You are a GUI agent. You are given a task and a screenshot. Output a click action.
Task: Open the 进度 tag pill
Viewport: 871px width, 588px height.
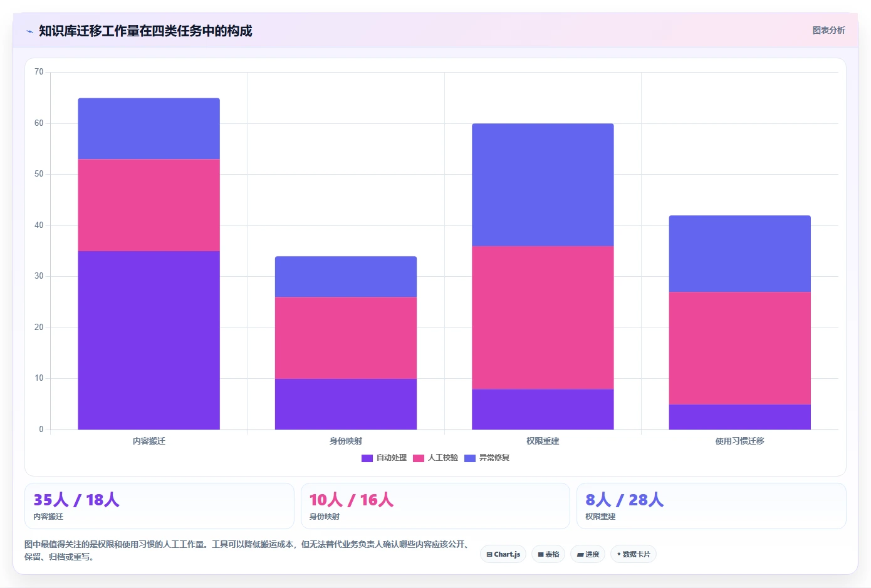coord(588,554)
